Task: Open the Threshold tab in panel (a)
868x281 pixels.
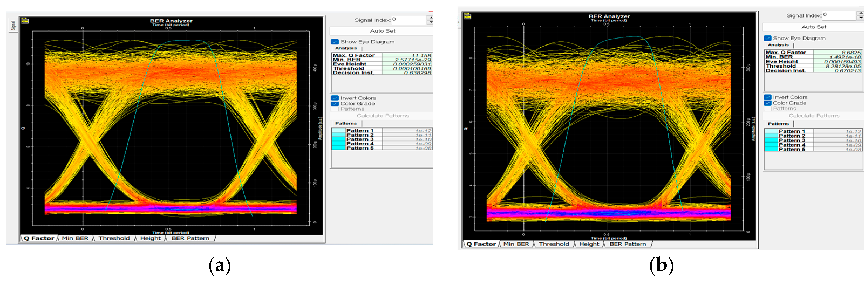Action: point(114,238)
